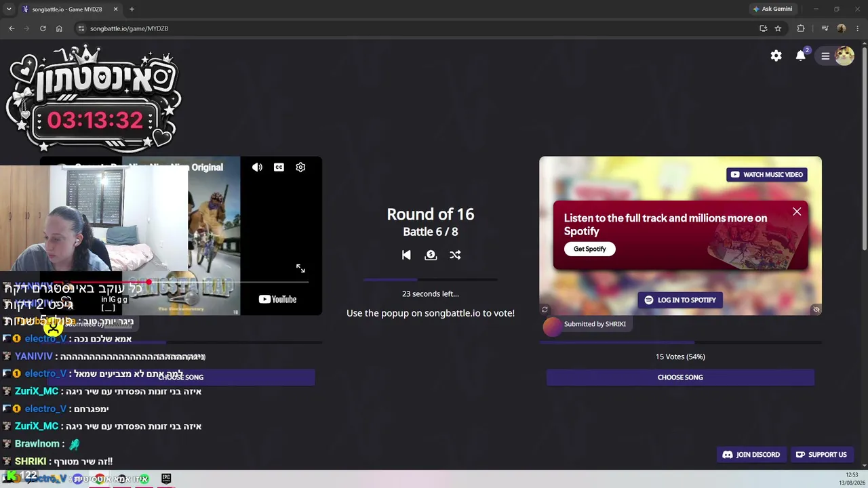Go to previous battle with skip-back icon
The height and width of the screenshot is (488, 868).
(406, 255)
